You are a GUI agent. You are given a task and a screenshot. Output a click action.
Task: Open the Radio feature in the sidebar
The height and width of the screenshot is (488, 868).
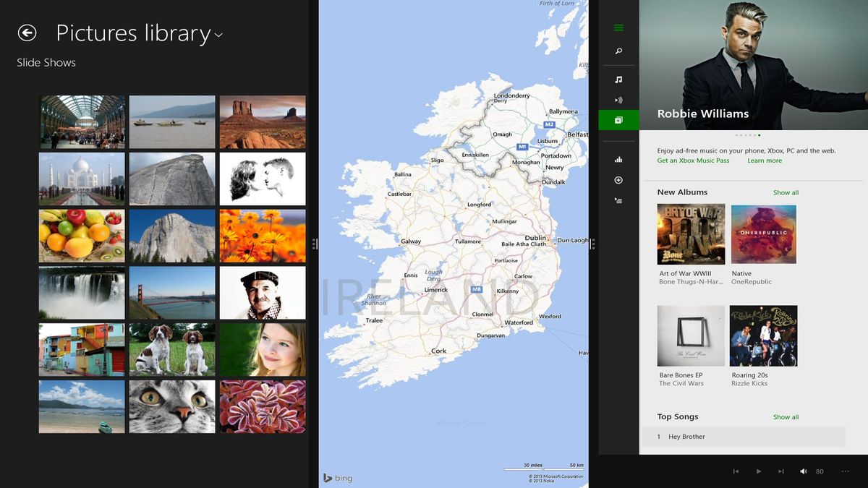[618, 100]
